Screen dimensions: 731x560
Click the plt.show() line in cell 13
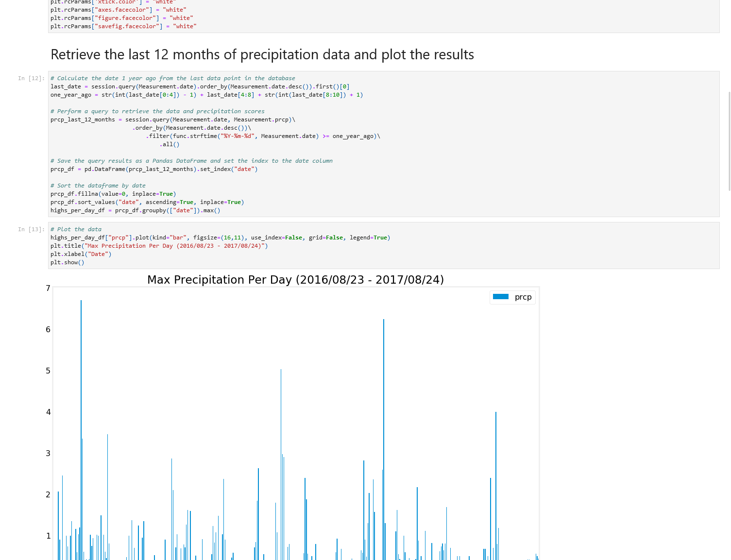pos(68,262)
